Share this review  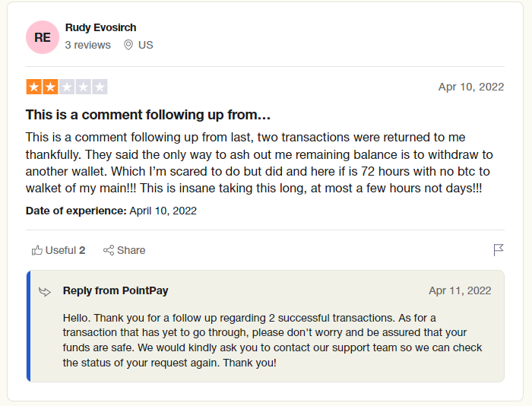coord(124,250)
